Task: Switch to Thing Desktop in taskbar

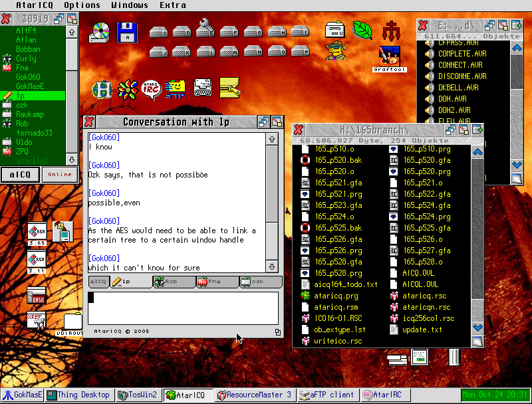Action: tap(78, 395)
